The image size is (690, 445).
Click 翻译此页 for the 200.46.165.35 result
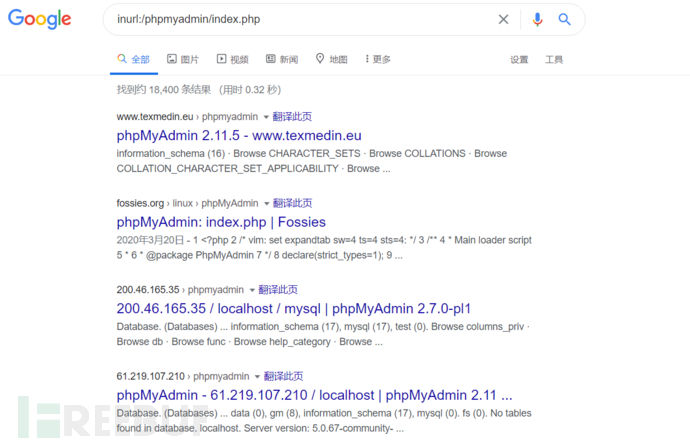(x=278, y=290)
